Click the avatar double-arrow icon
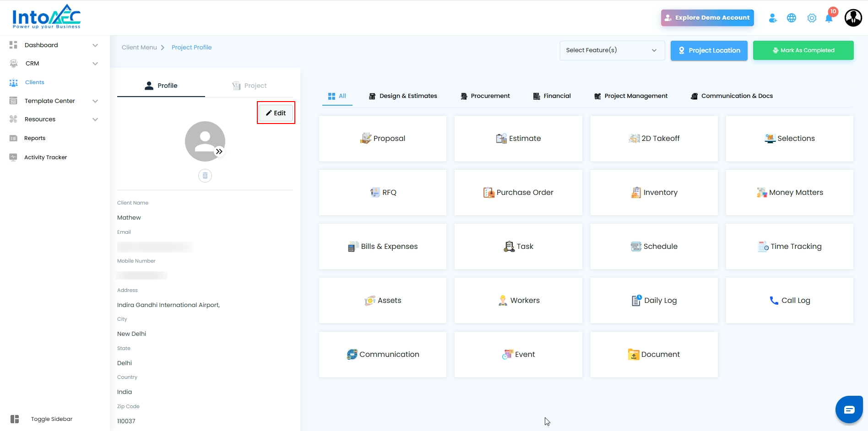The width and height of the screenshot is (868, 431). (x=219, y=151)
